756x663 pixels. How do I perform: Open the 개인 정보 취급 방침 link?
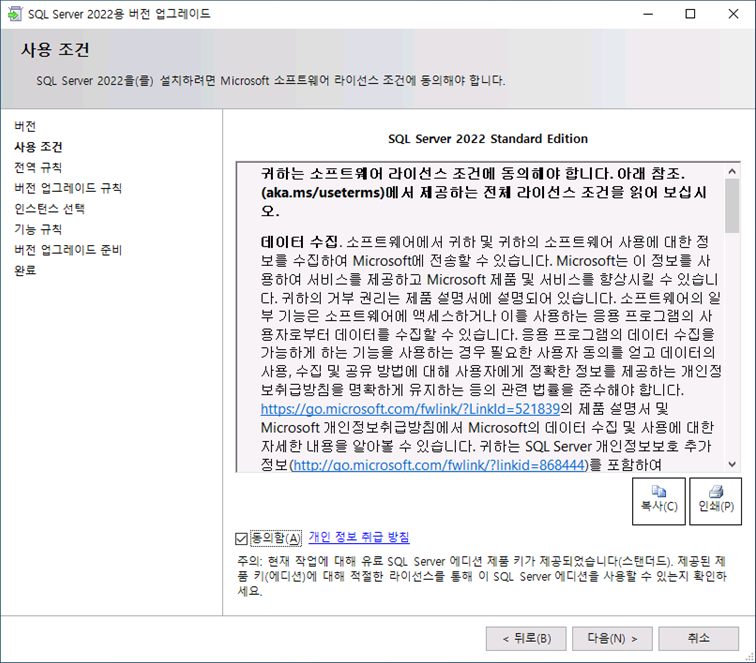[359, 537]
